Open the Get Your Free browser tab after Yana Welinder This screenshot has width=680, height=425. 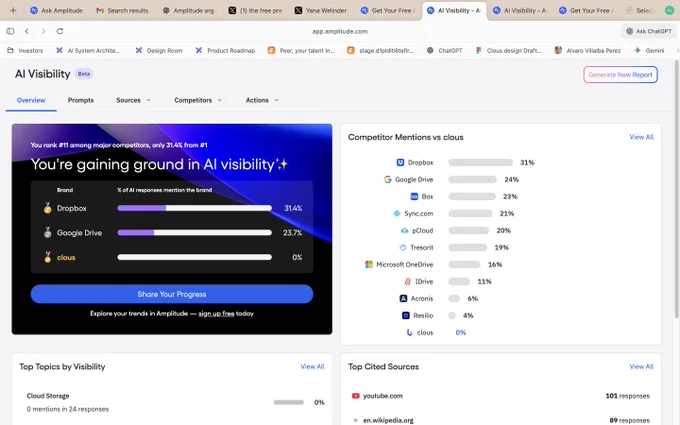point(387,10)
